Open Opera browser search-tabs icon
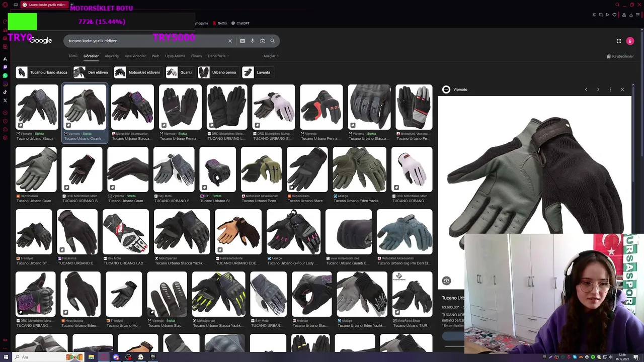This screenshot has width=644, height=362. pyautogui.click(x=617, y=5)
